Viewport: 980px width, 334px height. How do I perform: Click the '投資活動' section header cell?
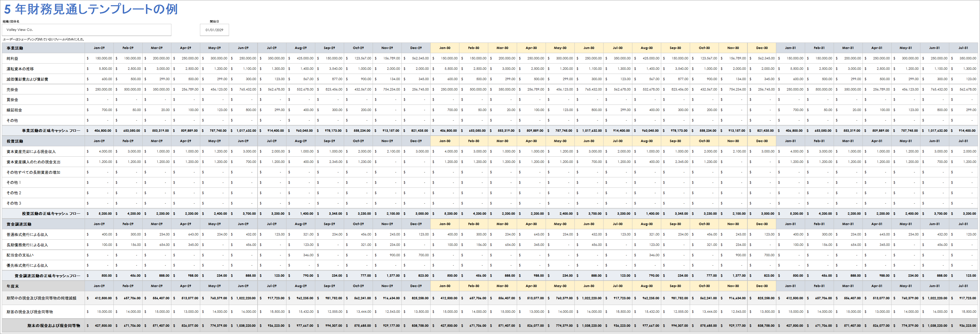point(43,141)
